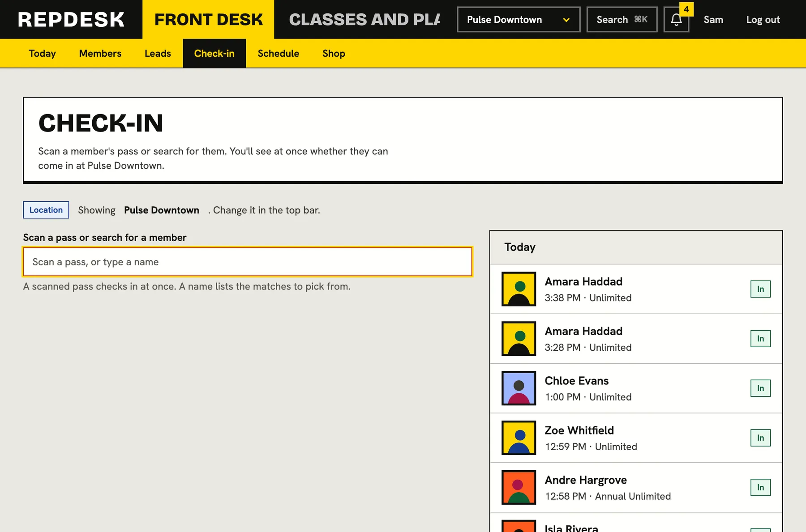
Task: Select the Check-in tab
Action: 214,54
